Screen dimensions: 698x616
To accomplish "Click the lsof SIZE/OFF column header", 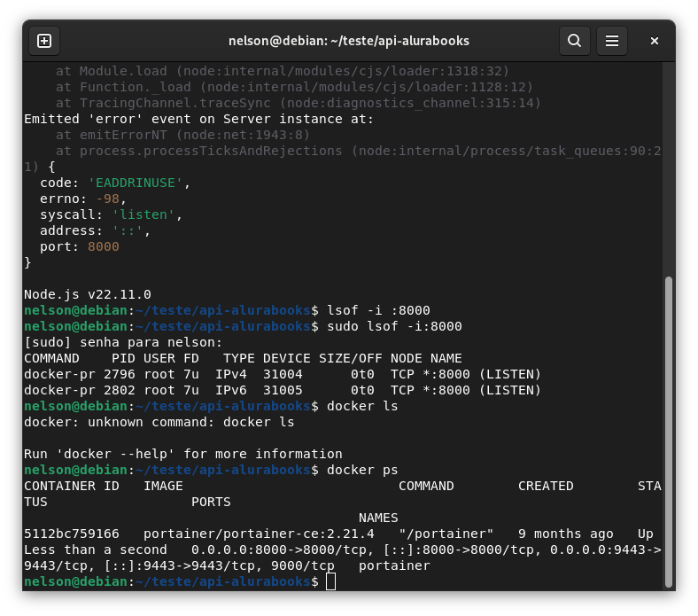I will [x=351, y=359].
